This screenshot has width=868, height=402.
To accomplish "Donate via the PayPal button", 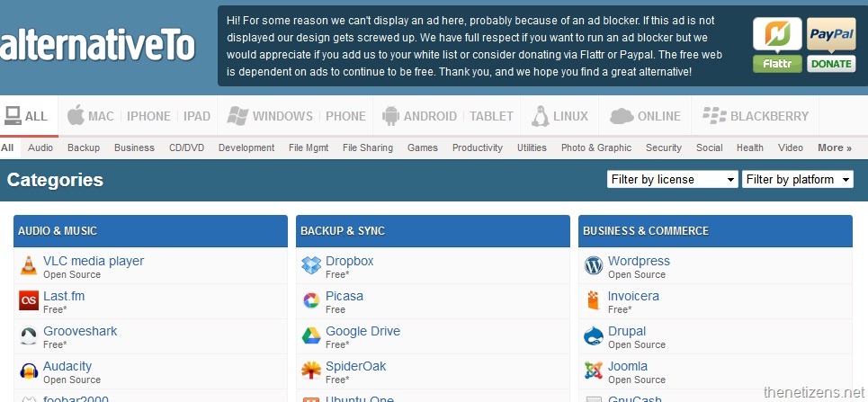I will pyautogui.click(x=831, y=45).
